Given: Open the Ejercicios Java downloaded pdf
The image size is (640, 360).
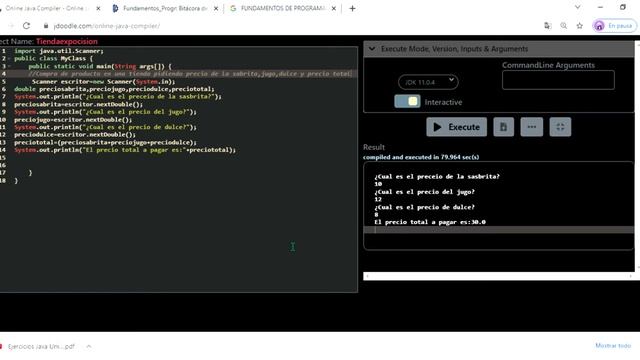Looking at the screenshot, I should coord(41,347).
